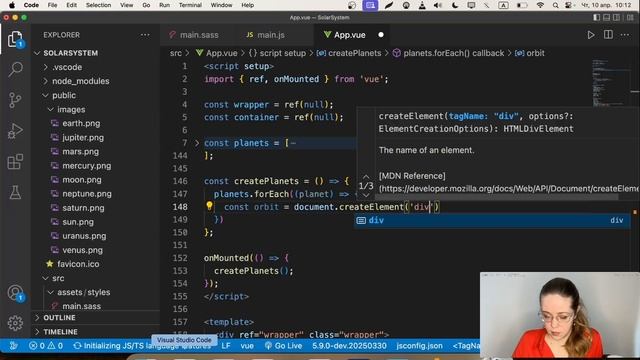Open the Terminal menu
640x360 pixels.
190,5
